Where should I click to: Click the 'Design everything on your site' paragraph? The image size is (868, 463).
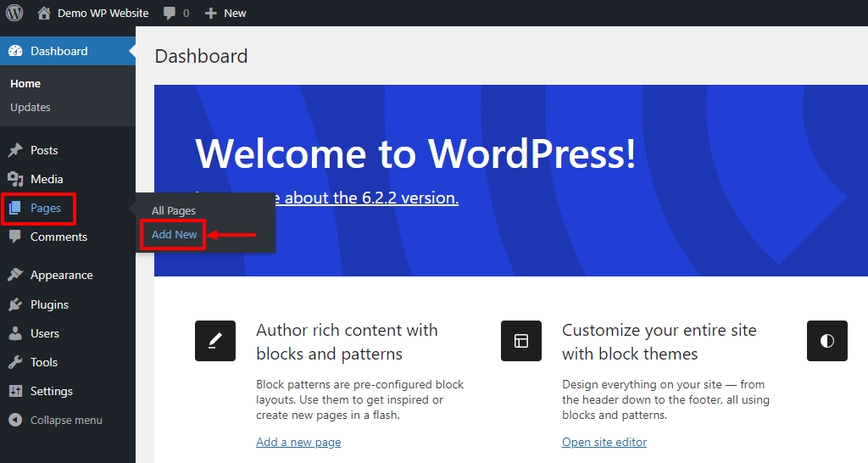pos(665,400)
